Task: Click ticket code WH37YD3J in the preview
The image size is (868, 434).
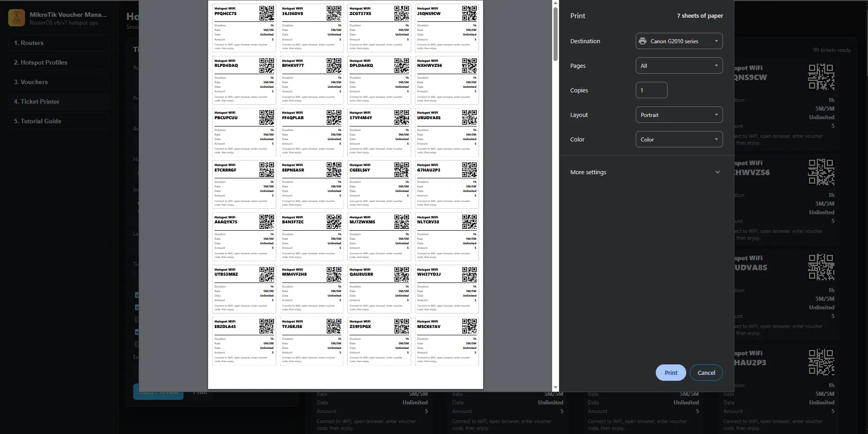Action: tap(429, 274)
